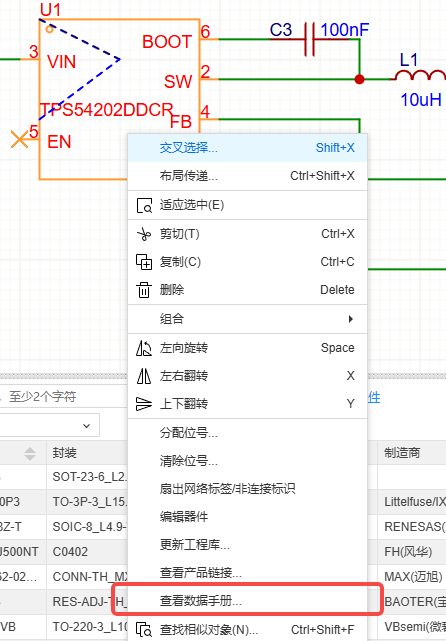The width and height of the screenshot is (446, 641).
Task: Select 扇出网络标签/非连接标识 menu entry
Action: point(247,489)
